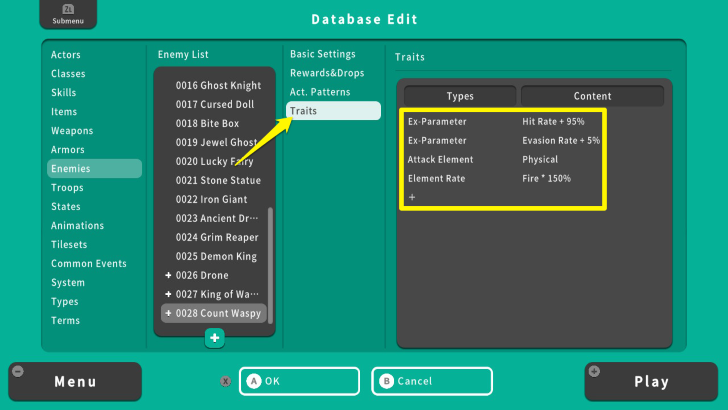Select the Enemies category
The image size is (728, 410).
pos(94,169)
